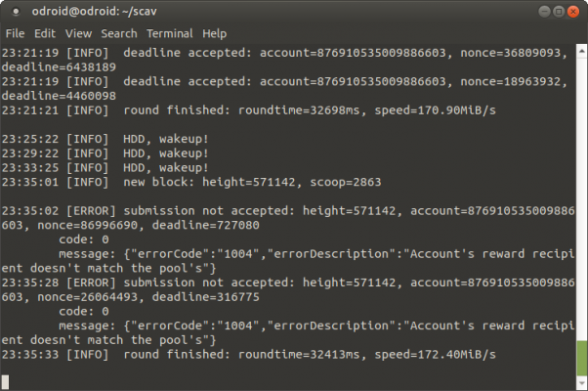Open the Search menu

pos(119,34)
